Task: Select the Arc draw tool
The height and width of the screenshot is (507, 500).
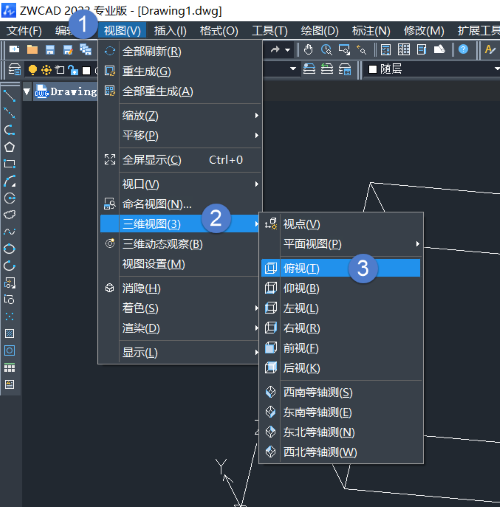Action: coord(10,181)
